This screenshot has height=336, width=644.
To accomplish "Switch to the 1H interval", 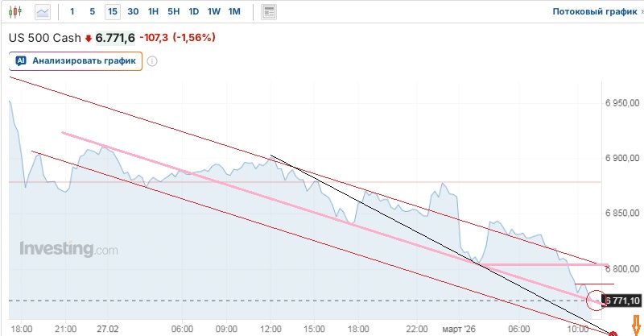I will [x=153, y=12].
